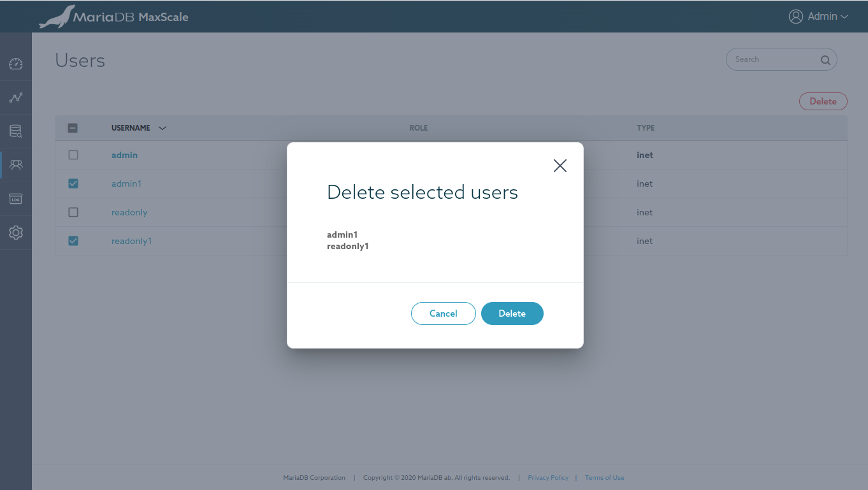Toggle the select-all header checkbox
Viewport: 868px width, 490px height.
coord(73,128)
